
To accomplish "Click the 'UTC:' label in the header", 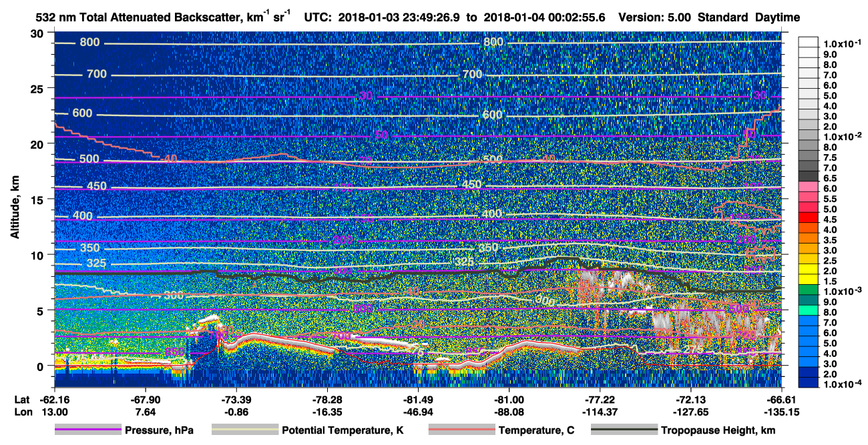I will tap(318, 18).
